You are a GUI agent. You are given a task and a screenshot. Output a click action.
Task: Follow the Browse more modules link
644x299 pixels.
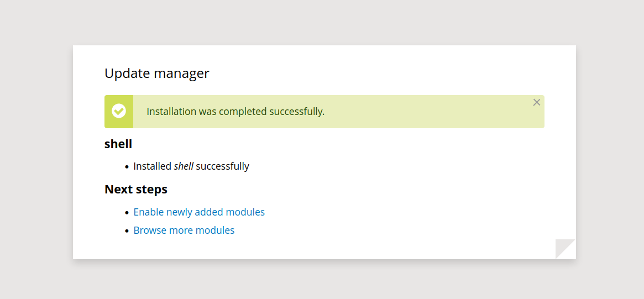[x=184, y=230]
